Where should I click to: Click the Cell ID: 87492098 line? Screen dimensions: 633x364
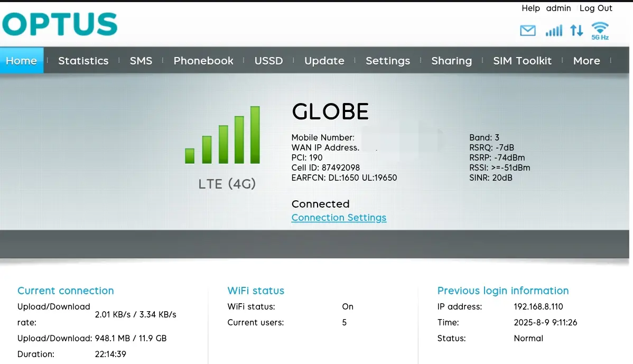[325, 167]
